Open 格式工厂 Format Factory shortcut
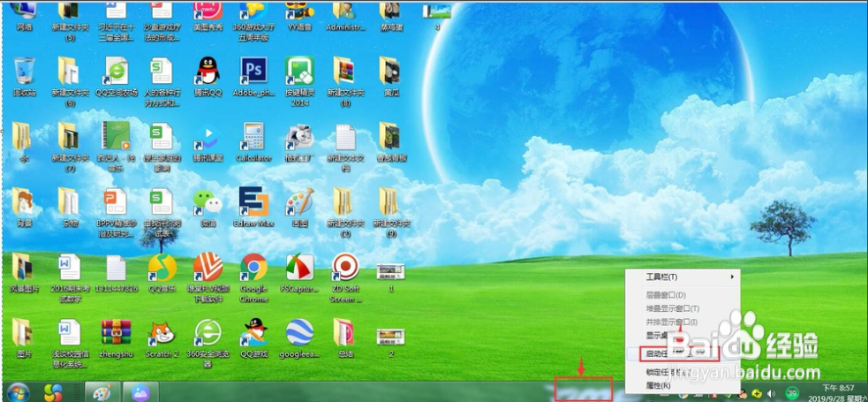The image size is (868, 402). point(300,142)
